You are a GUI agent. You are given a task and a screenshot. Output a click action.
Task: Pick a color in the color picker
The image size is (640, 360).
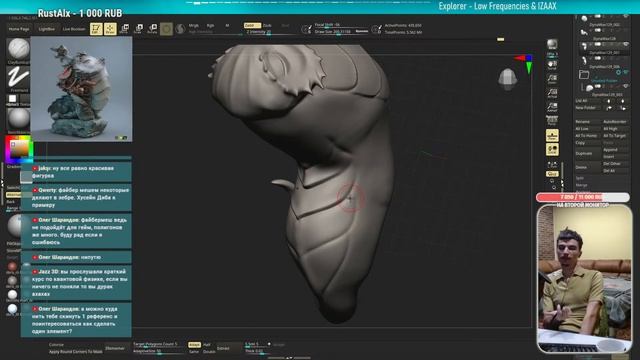click(19, 149)
